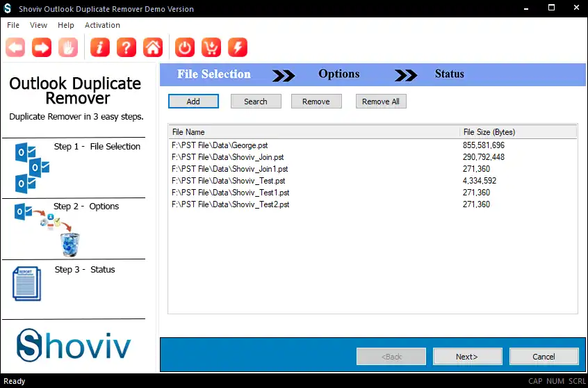588x388 pixels.
Task: Click the Ready status bar text
Action: [x=15, y=381]
